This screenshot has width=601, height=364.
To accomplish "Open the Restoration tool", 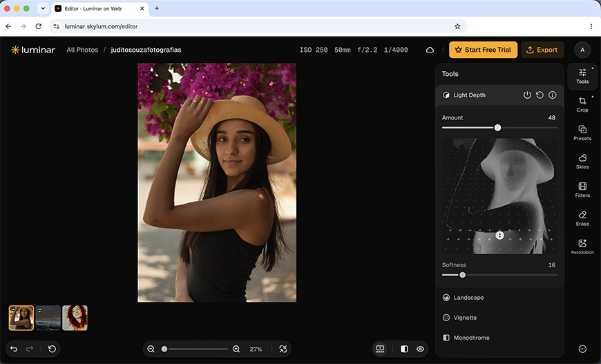I will point(582,247).
